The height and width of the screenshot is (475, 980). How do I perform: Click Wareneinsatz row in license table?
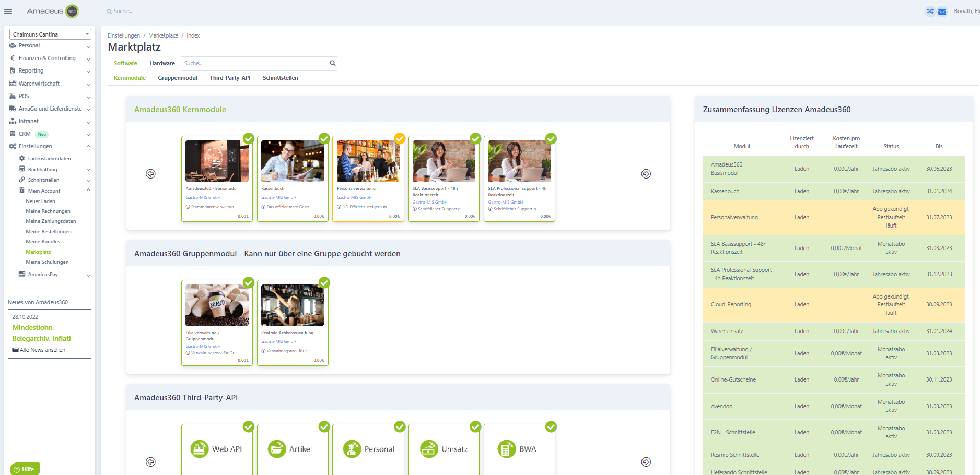pyautogui.click(x=834, y=331)
